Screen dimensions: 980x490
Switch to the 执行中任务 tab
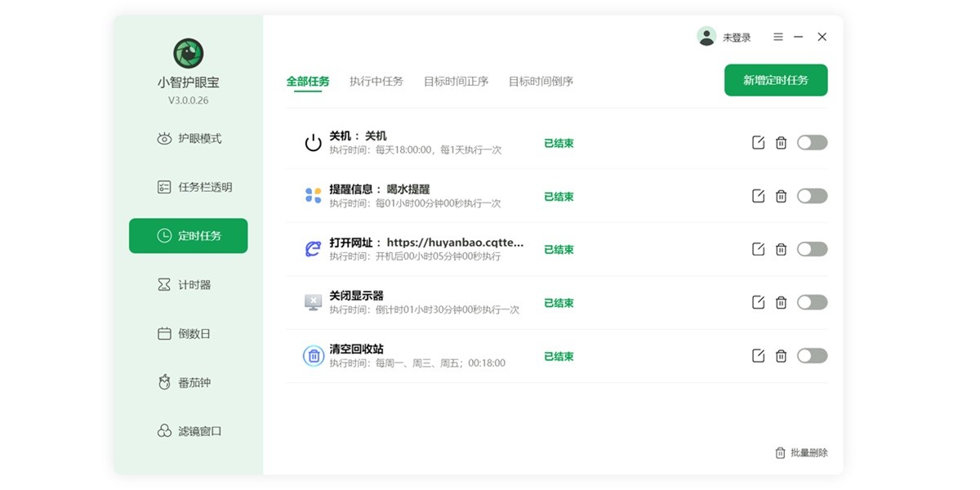point(374,81)
